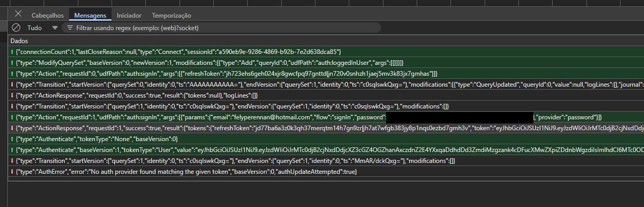The image size is (644, 207).
Task: Close the request details panel with X
Action: [18, 13]
